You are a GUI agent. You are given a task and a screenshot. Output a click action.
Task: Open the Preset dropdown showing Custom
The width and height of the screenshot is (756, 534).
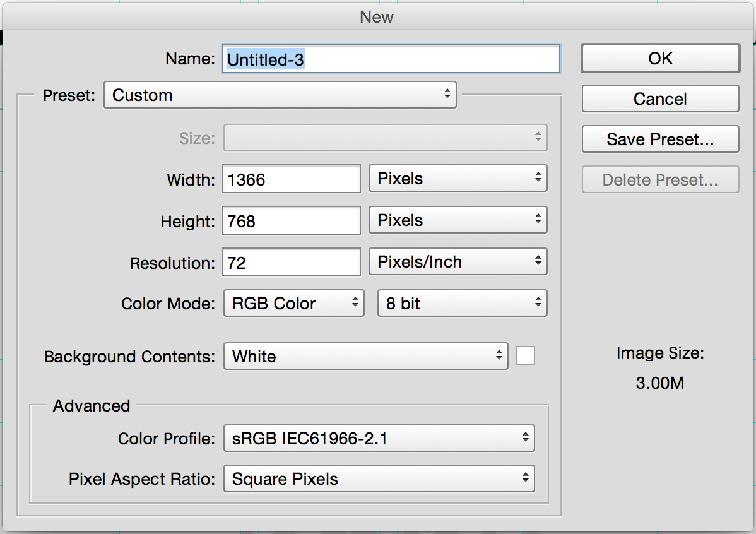point(280,95)
